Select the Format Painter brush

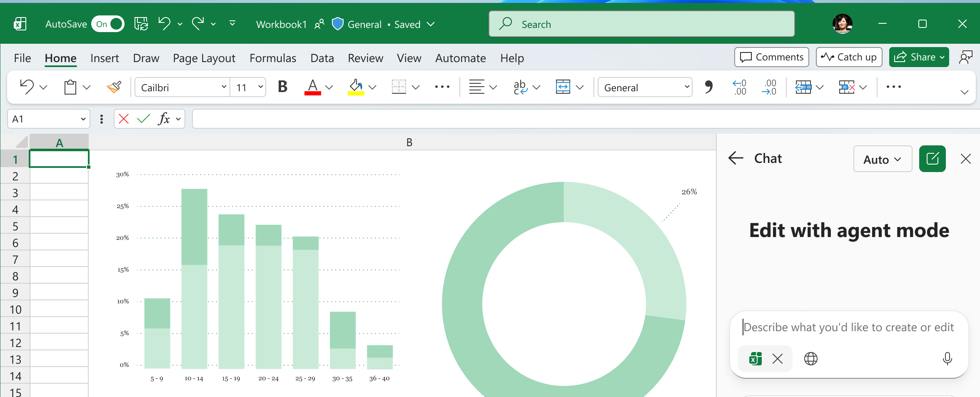tap(114, 87)
